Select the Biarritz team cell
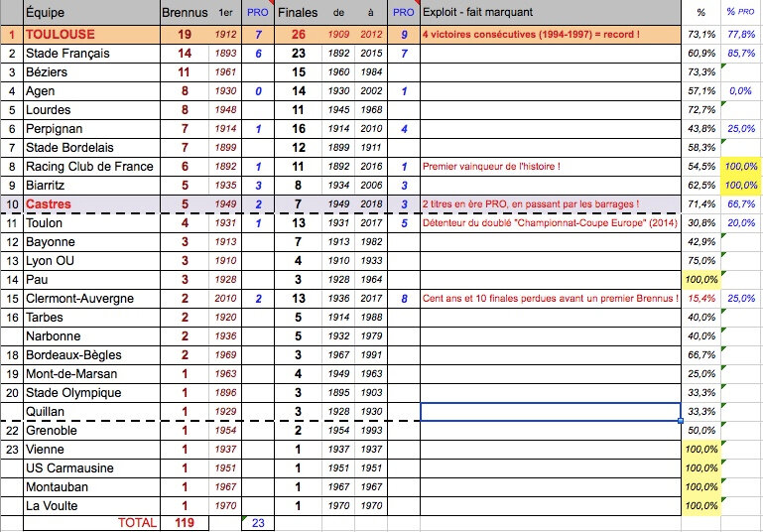The image size is (763, 532). (91, 186)
